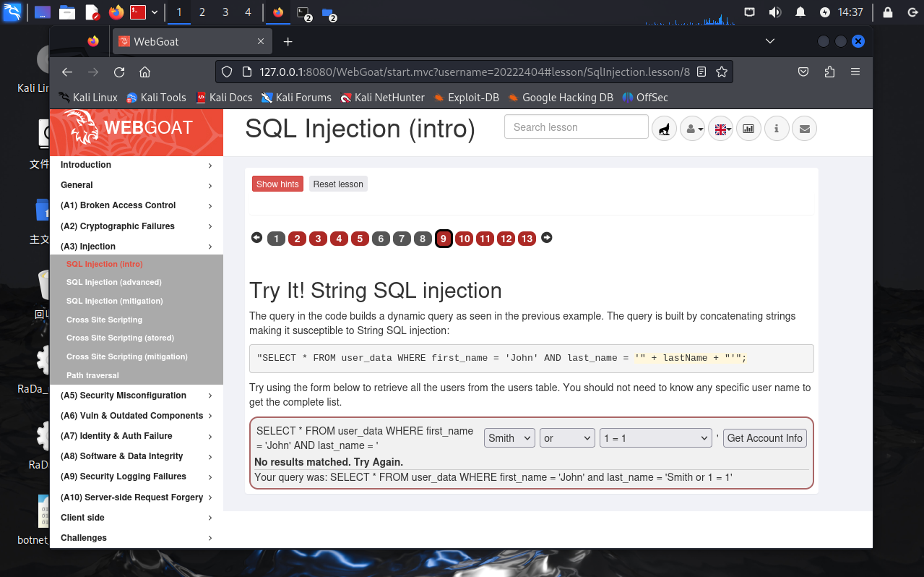Click Get Account Info button

[x=765, y=438]
